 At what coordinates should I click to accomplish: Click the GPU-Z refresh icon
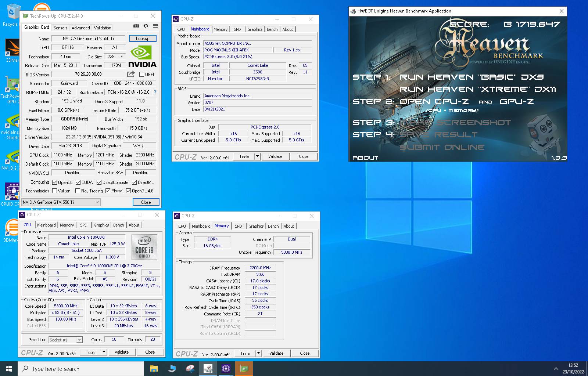pos(146,26)
